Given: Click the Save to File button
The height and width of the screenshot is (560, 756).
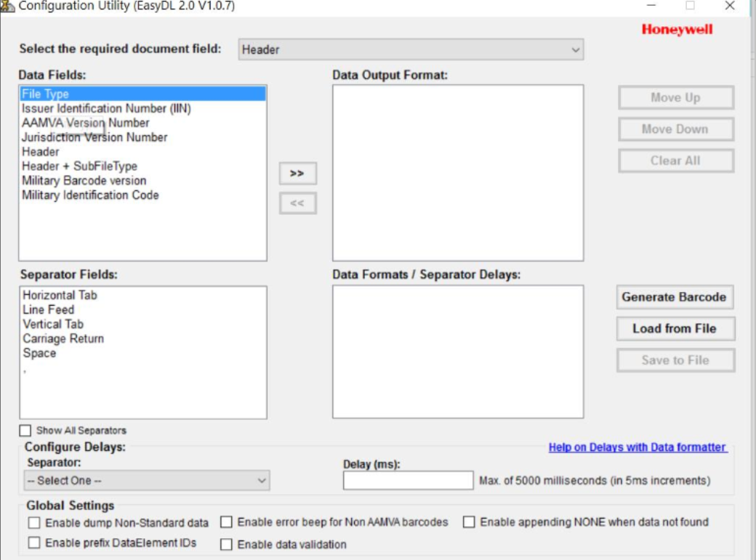Looking at the screenshot, I should [675, 360].
